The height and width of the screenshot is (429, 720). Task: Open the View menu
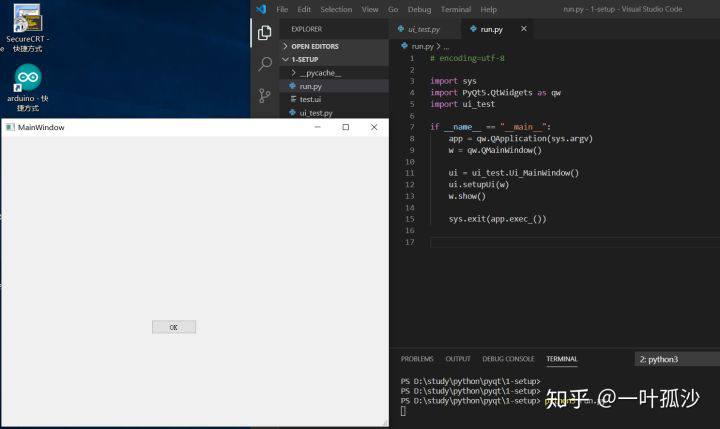[370, 9]
